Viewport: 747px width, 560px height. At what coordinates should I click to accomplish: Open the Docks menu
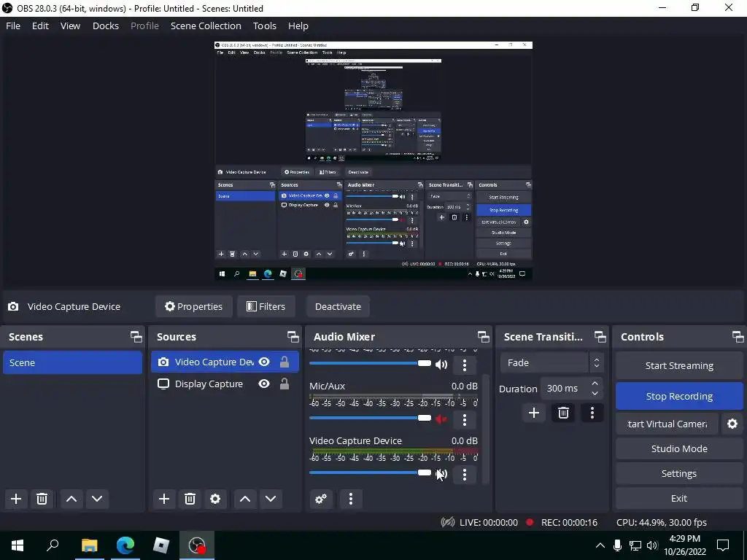point(105,26)
